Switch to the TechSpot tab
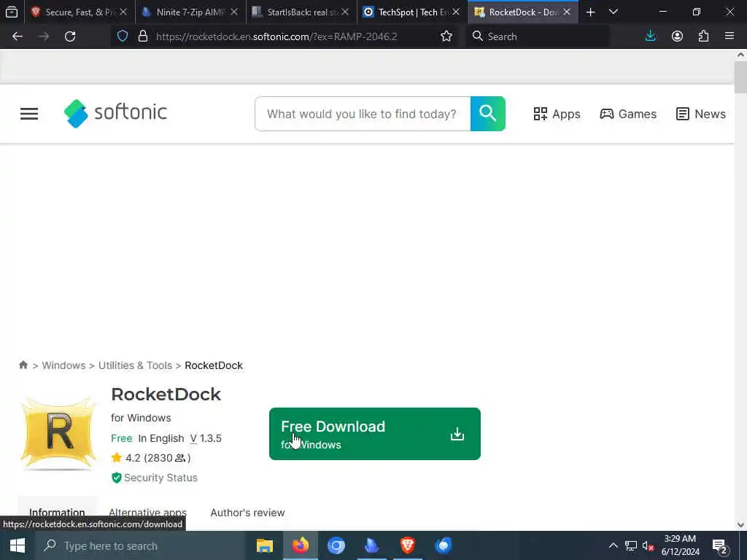Viewport: 747px width, 560px height. 413,12
